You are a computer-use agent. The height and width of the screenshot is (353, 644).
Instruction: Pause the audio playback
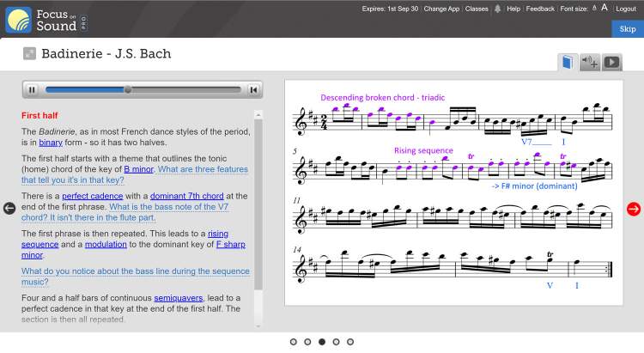point(32,89)
